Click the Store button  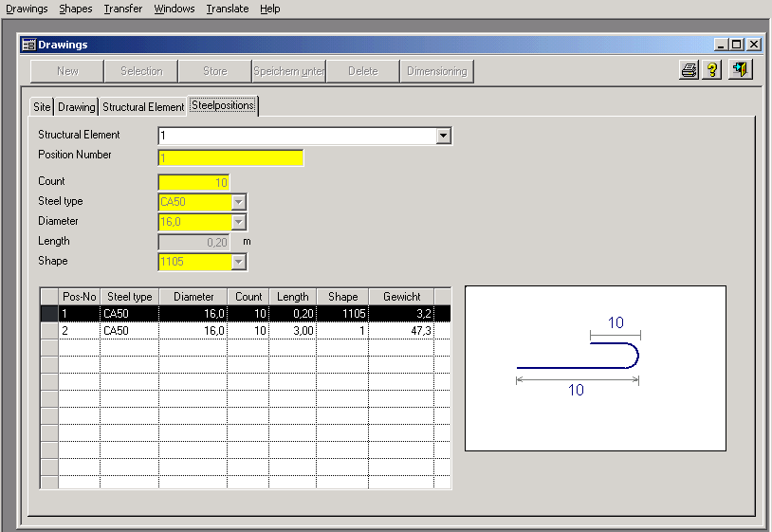coord(215,71)
